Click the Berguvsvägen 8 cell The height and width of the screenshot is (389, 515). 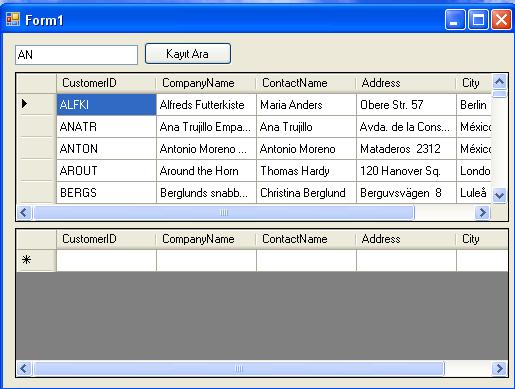[406, 193]
